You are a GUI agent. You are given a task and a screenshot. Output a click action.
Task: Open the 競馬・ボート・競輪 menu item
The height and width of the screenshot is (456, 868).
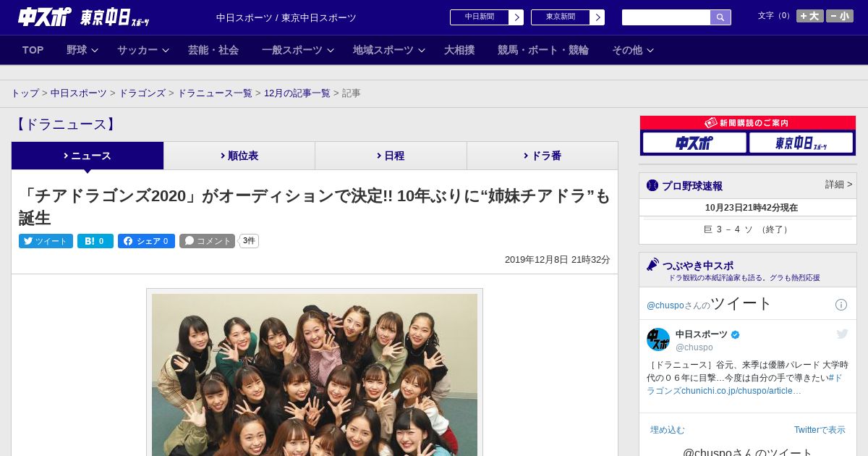[543, 50]
